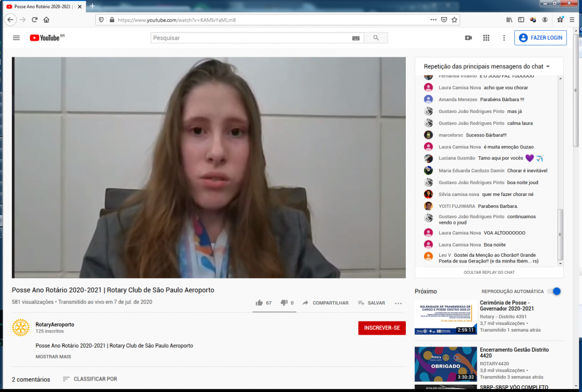Open the YouTube apps grid
582x392 pixels.
tap(486, 38)
